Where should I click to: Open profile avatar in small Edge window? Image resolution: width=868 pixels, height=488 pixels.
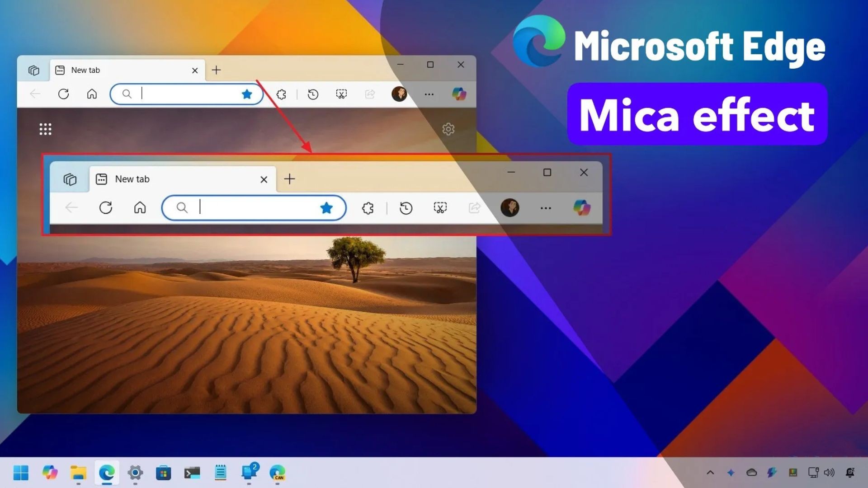tap(399, 94)
